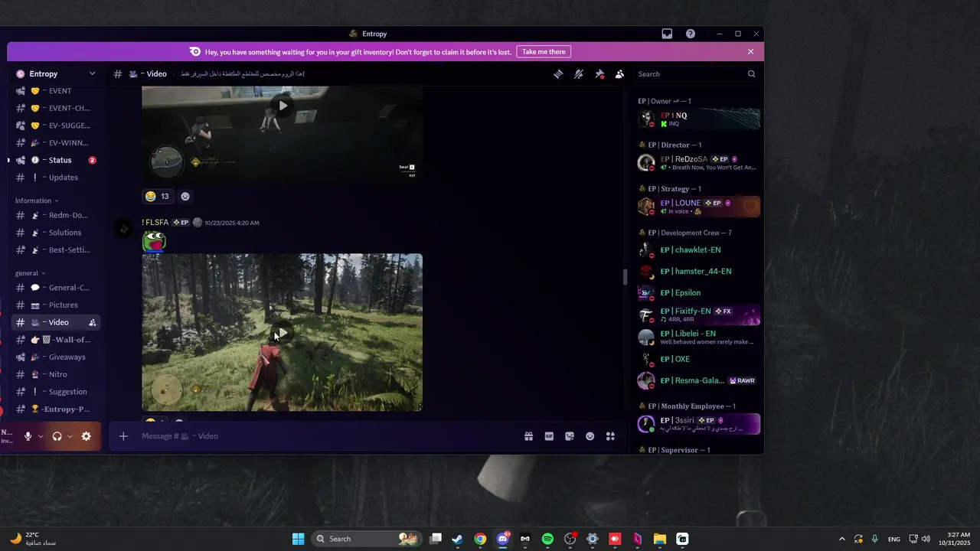980x551 pixels.
Task: Click the add reaction smiley icon
Action: (x=185, y=197)
